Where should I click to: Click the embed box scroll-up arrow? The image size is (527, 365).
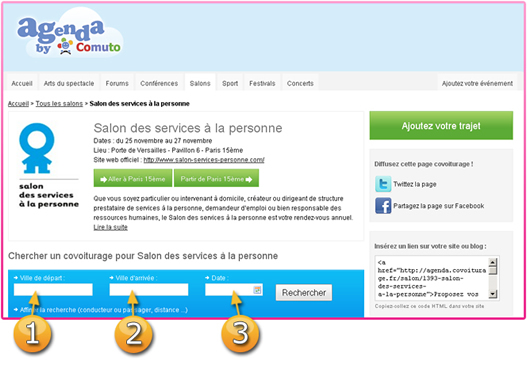point(493,262)
